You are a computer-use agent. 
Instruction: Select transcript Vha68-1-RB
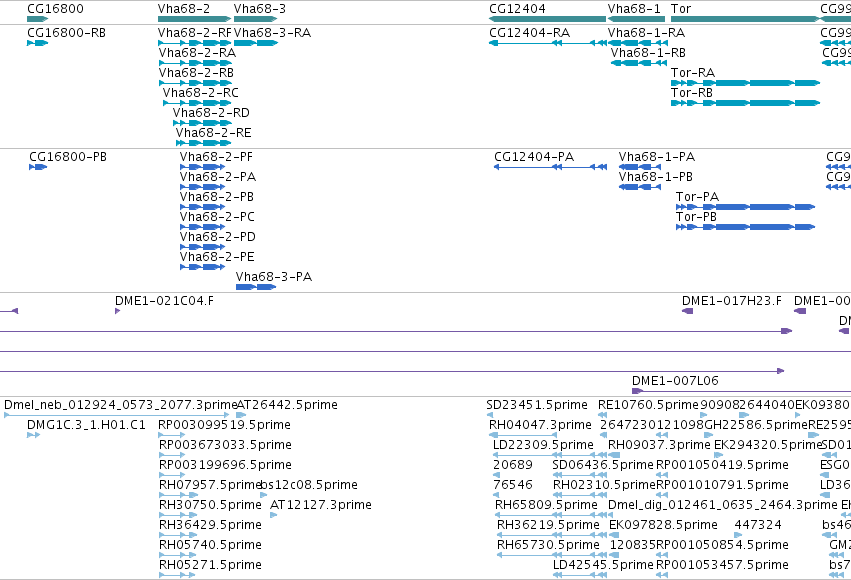(639, 63)
